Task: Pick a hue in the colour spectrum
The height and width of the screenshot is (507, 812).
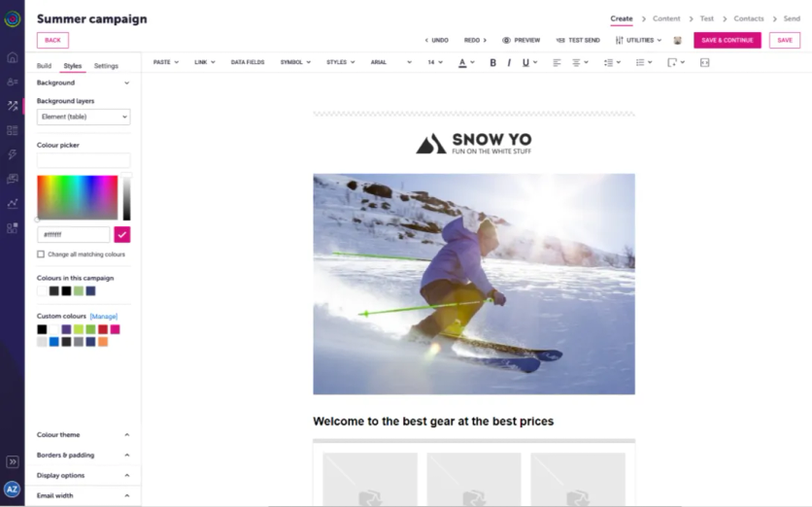Action: [77, 197]
